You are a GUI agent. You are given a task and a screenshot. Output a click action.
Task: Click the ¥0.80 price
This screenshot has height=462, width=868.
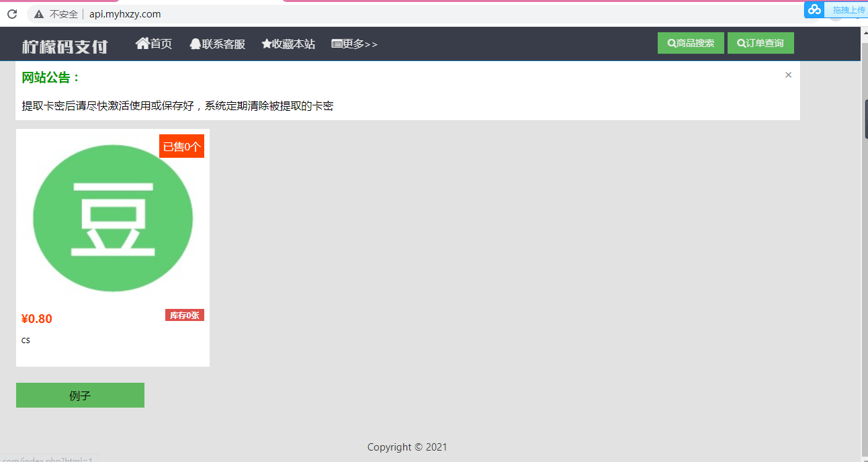click(x=37, y=319)
